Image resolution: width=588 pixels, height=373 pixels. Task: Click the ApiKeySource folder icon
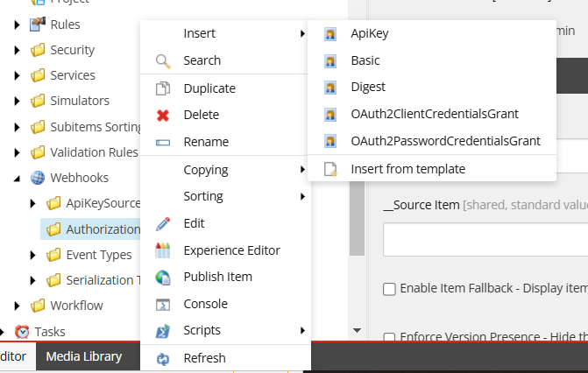pos(53,203)
